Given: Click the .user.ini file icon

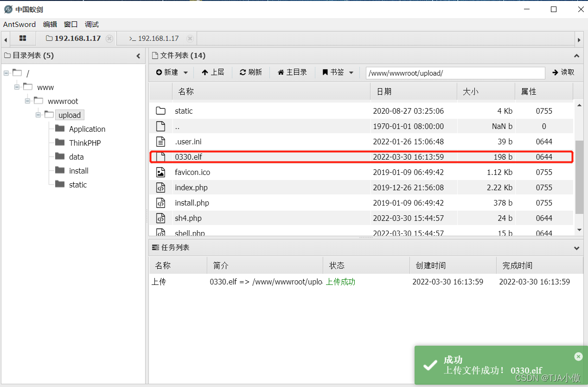Looking at the screenshot, I should [x=160, y=142].
